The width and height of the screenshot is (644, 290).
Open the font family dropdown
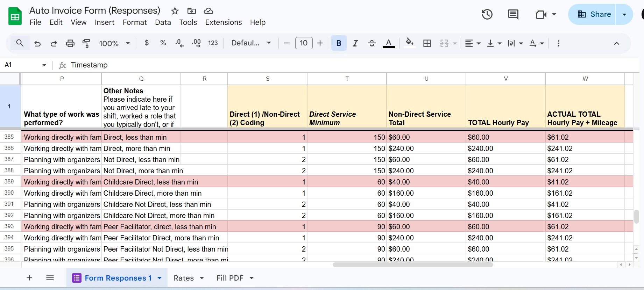coord(251,43)
